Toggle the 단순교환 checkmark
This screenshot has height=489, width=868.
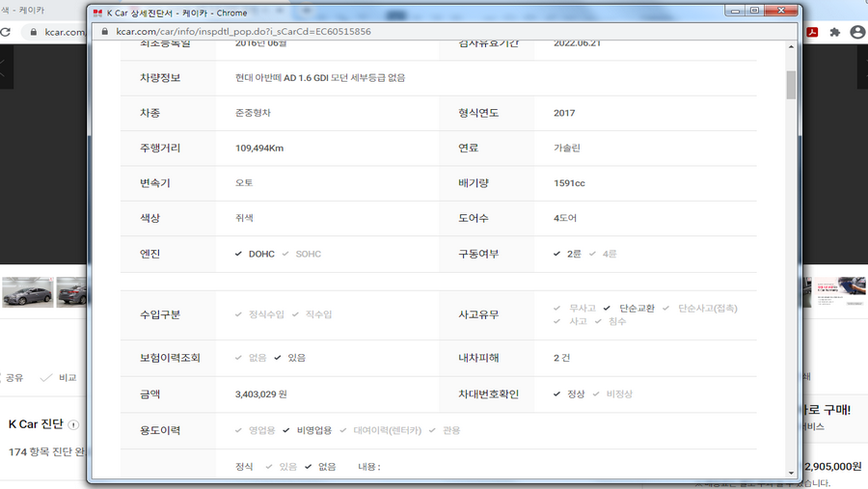coord(608,308)
